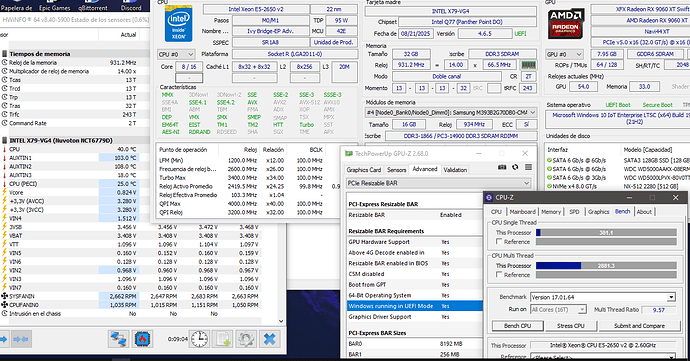Take a GPU-Z screenshot with camera icon
690x361 pixels.
coord(502,167)
